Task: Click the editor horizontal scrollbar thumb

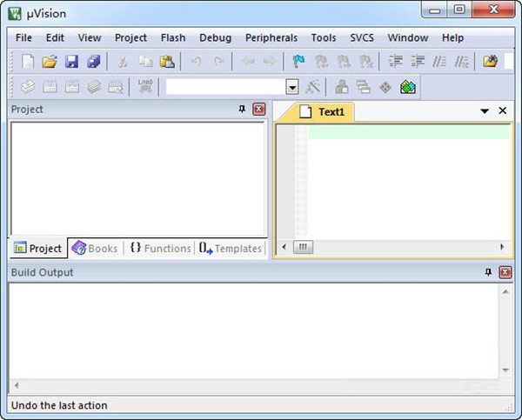Action: point(304,247)
